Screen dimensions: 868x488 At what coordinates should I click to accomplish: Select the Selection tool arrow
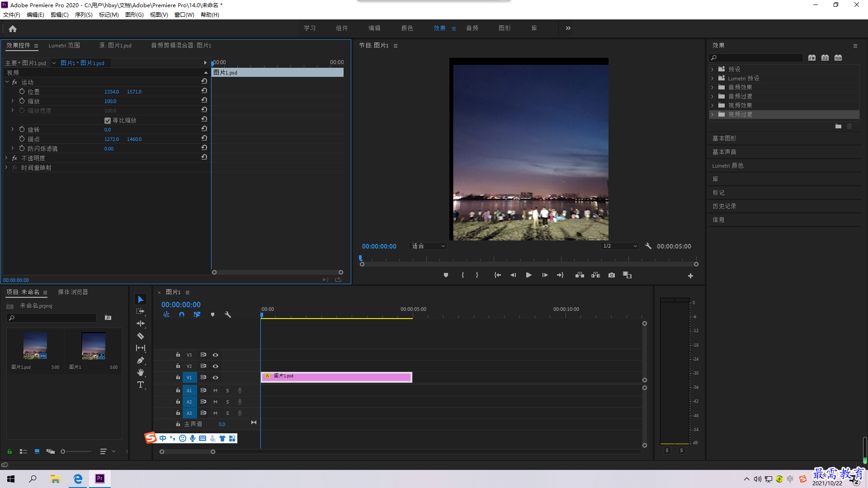141,300
